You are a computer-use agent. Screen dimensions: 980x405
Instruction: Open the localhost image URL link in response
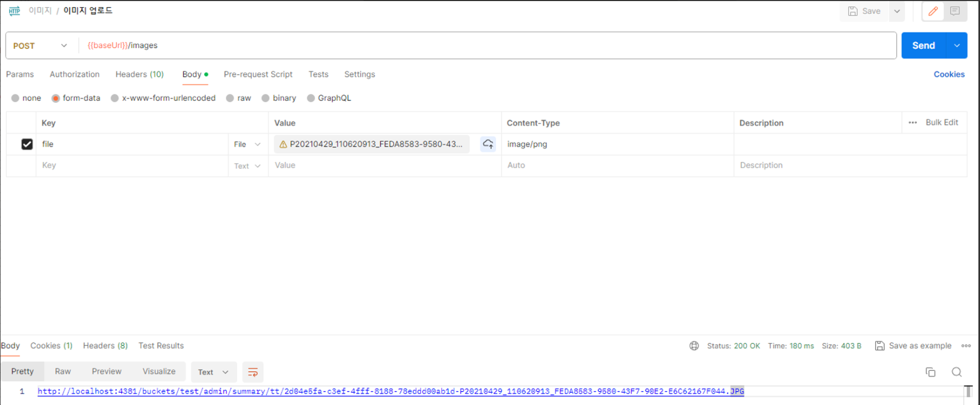(x=391, y=391)
